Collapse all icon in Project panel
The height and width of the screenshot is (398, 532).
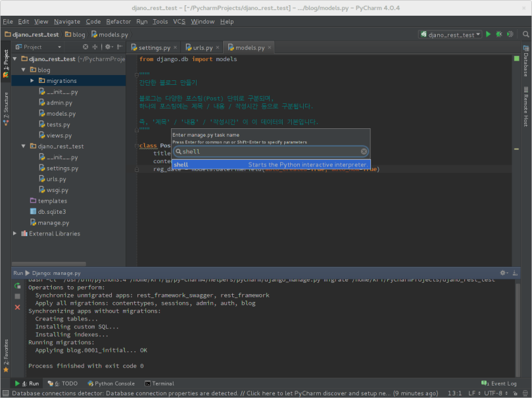click(95, 47)
